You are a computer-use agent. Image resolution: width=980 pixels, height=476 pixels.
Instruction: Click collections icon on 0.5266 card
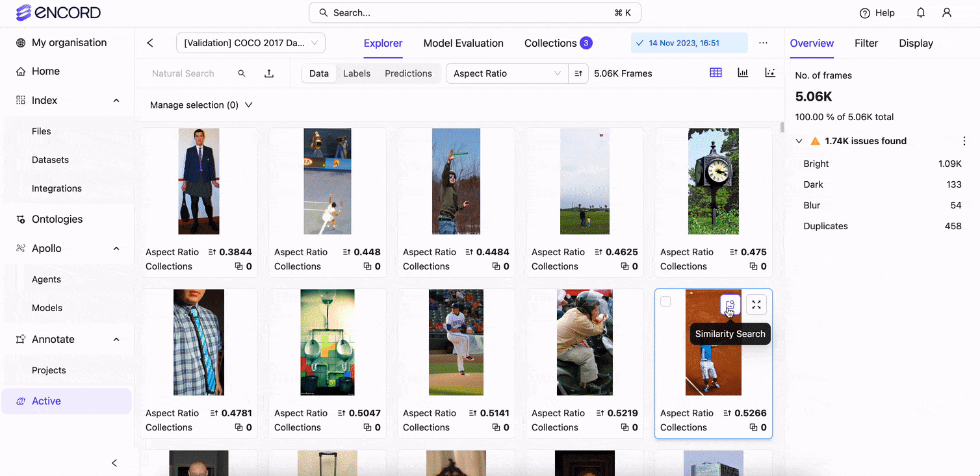753,427
